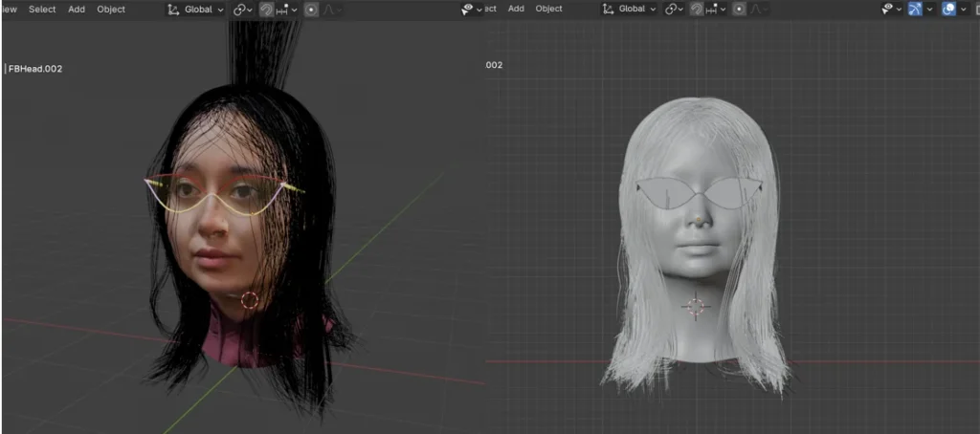Expand the Global orientation dropdown in right viewport
The image size is (980, 434).
click(630, 9)
